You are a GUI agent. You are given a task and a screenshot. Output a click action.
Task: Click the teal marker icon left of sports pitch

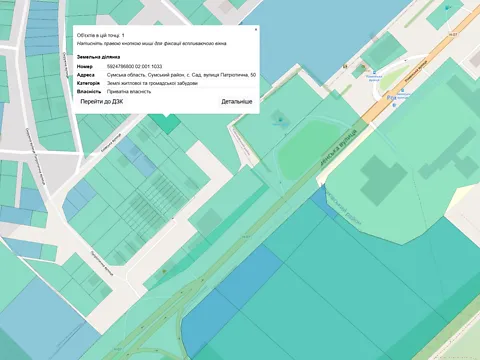tap(280, 119)
